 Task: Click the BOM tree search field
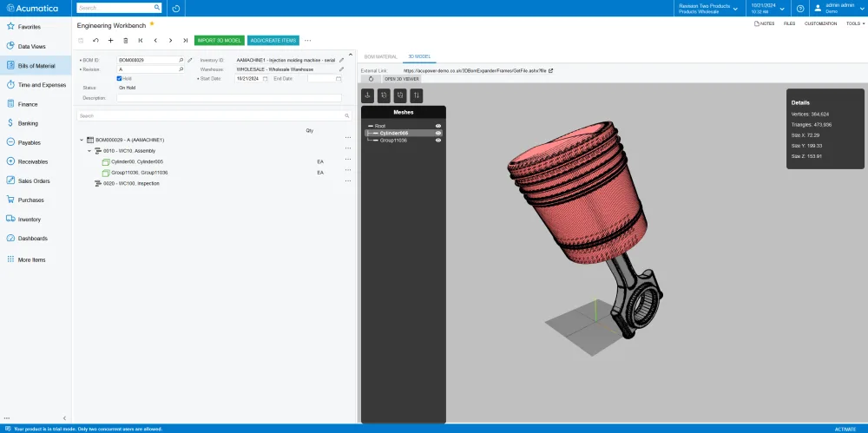pos(208,115)
